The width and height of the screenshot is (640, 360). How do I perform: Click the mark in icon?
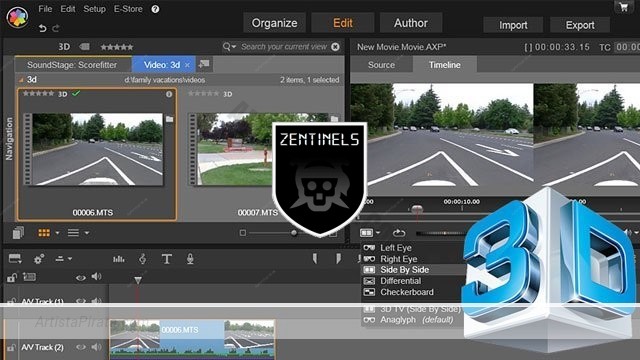[315, 258]
